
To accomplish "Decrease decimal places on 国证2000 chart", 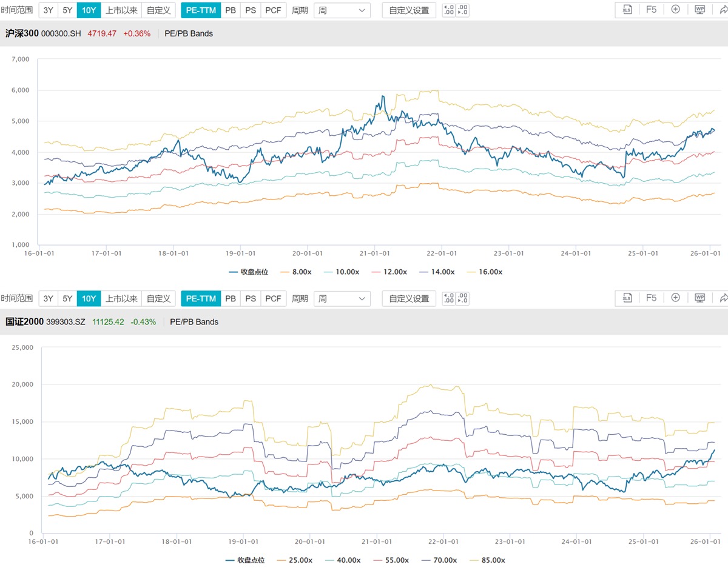I will pyautogui.click(x=462, y=298).
